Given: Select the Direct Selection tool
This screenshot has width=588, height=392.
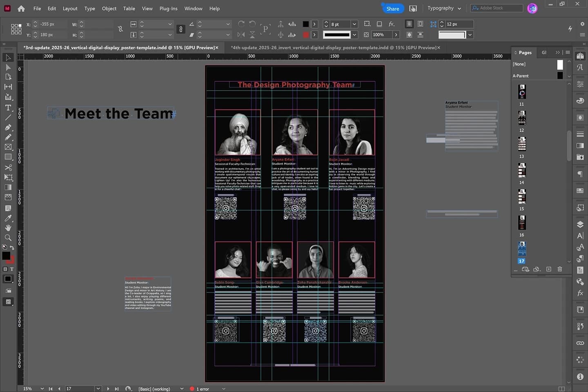Looking at the screenshot, I should [x=8, y=67].
